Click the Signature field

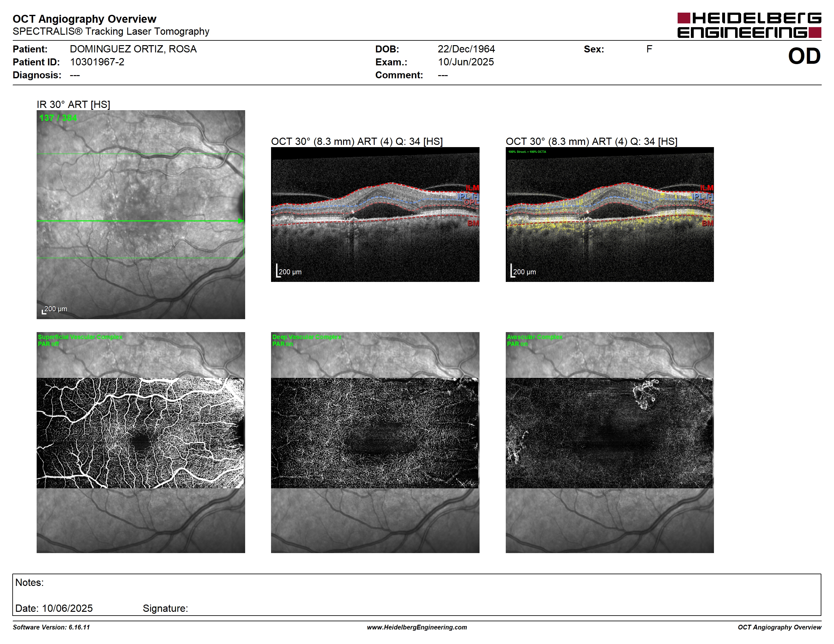tap(165, 608)
